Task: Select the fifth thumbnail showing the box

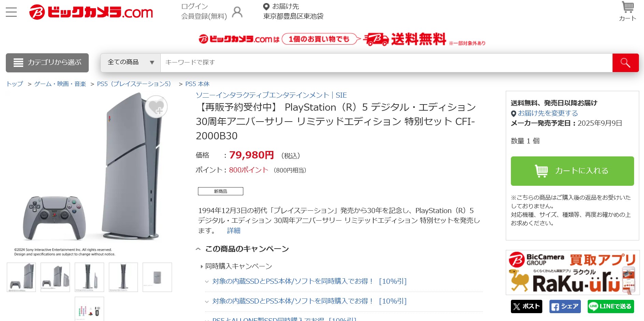Action: (x=157, y=277)
